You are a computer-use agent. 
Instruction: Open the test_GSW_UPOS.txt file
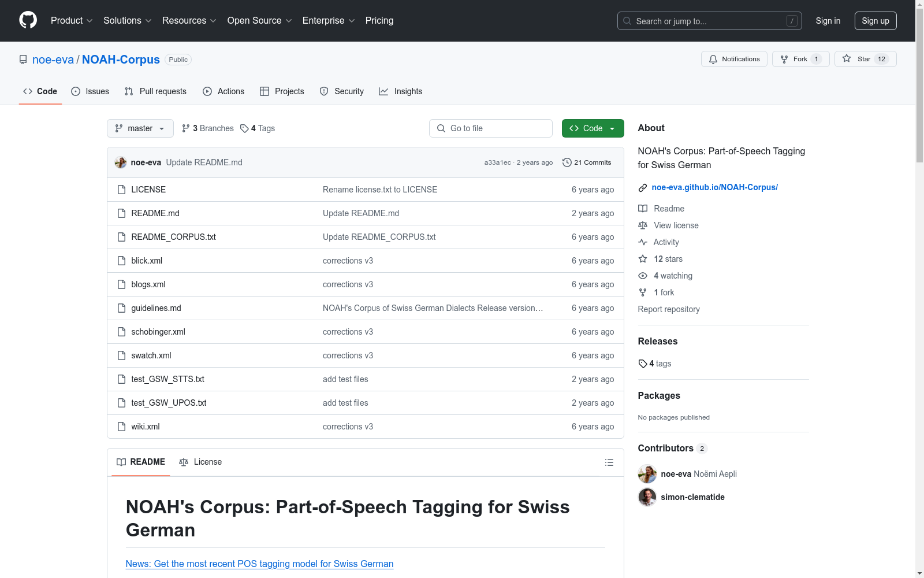click(x=169, y=403)
